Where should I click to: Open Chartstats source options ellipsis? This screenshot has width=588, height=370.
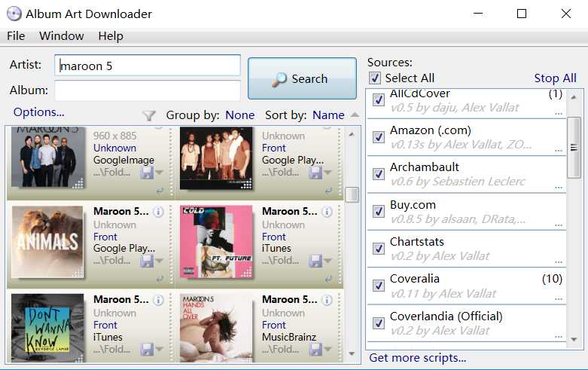pyautogui.click(x=559, y=261)
